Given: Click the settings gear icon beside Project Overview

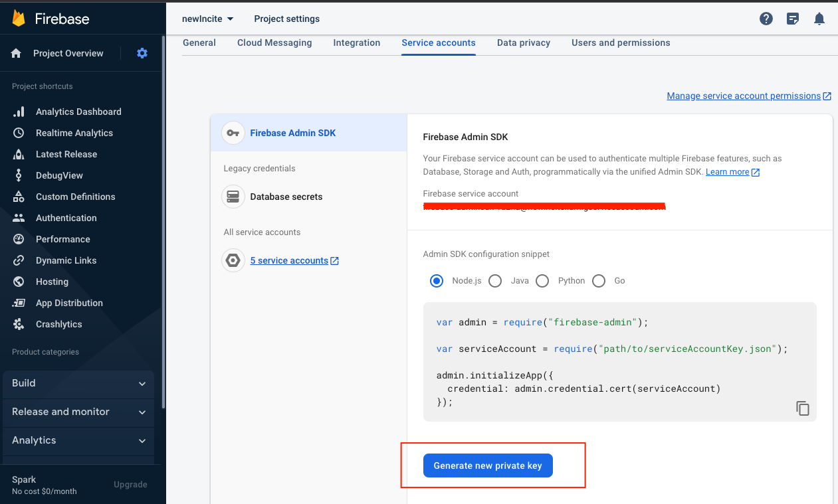Looking at the screenshot, I should pyautogui.click(x=142, y=53).
